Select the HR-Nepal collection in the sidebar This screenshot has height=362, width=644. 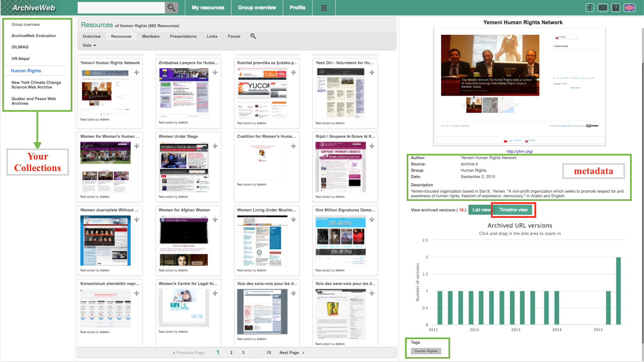coord(21,59)
